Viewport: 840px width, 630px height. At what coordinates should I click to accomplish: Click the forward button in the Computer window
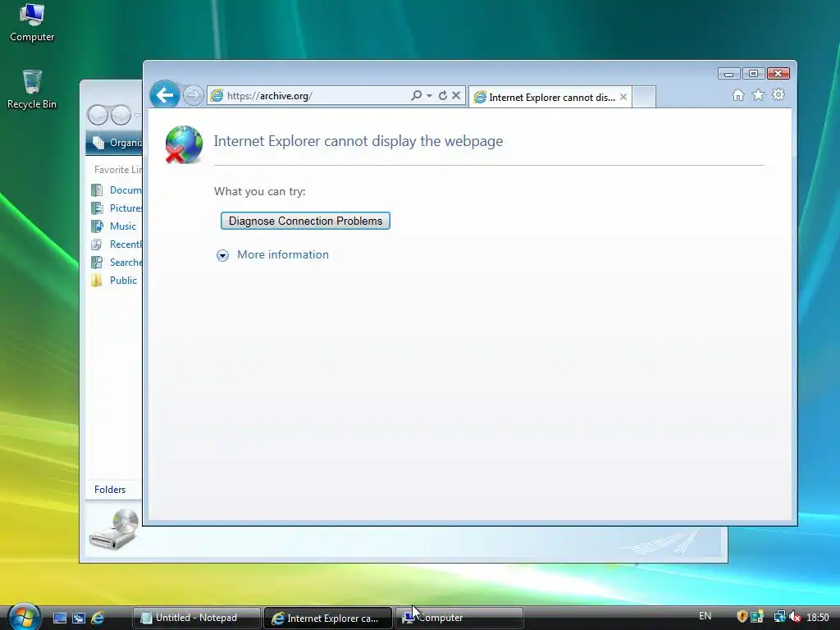coord(121,115)
